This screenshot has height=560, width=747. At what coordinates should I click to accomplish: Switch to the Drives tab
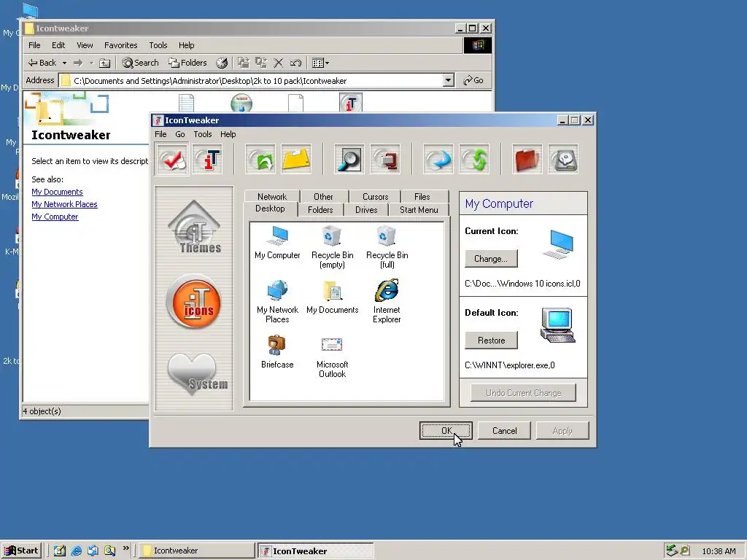coord(366,210)
